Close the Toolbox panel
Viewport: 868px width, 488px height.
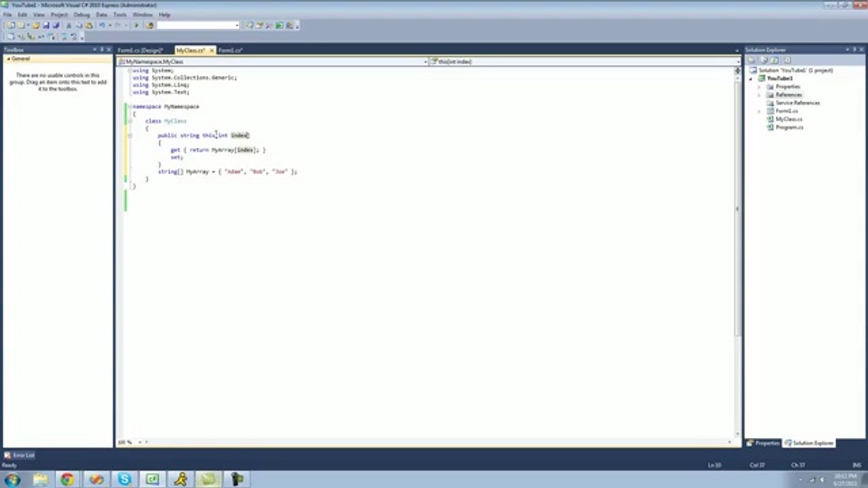pos(109,50)
